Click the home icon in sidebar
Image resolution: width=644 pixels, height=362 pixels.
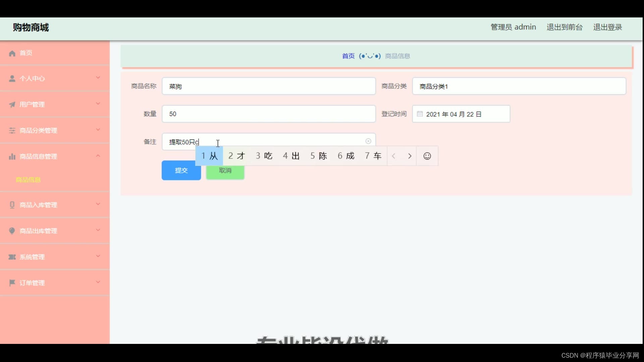click(12, 53)
